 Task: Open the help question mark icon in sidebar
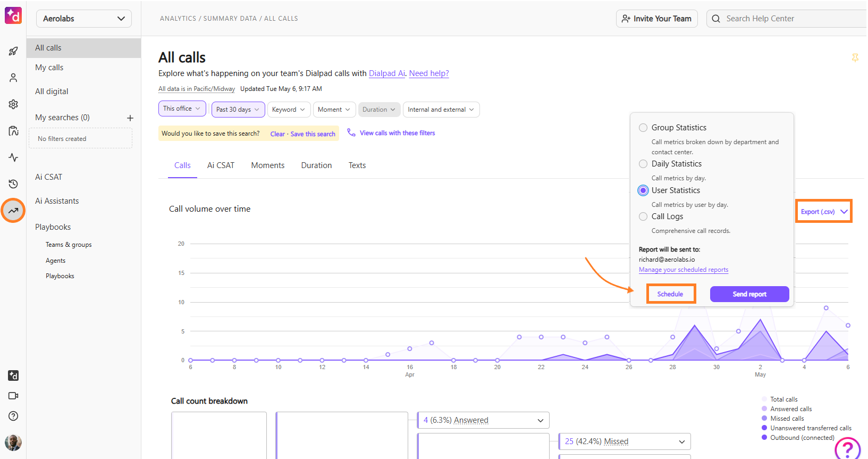click(x=13, y=416)
